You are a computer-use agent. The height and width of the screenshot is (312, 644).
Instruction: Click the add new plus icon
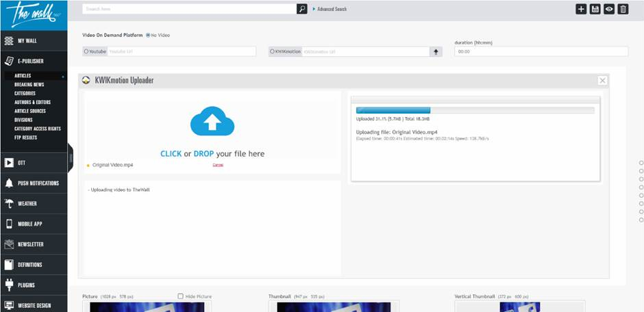tap(581, 10)
